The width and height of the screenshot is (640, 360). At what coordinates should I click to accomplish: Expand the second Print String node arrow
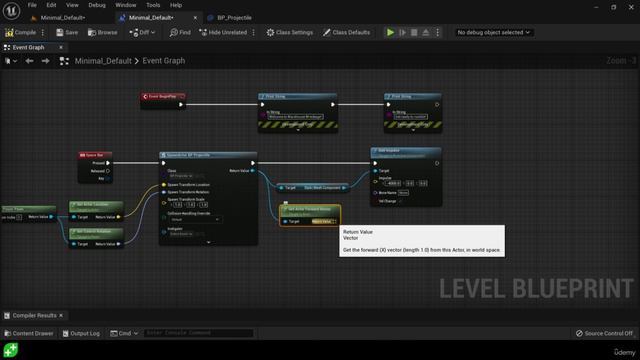point(413,130)
